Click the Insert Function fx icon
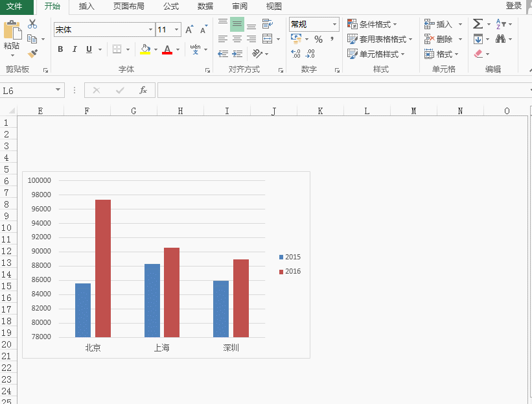Image resolution: width=532 pixels, height=404 pixels. (x=143, y=90)
